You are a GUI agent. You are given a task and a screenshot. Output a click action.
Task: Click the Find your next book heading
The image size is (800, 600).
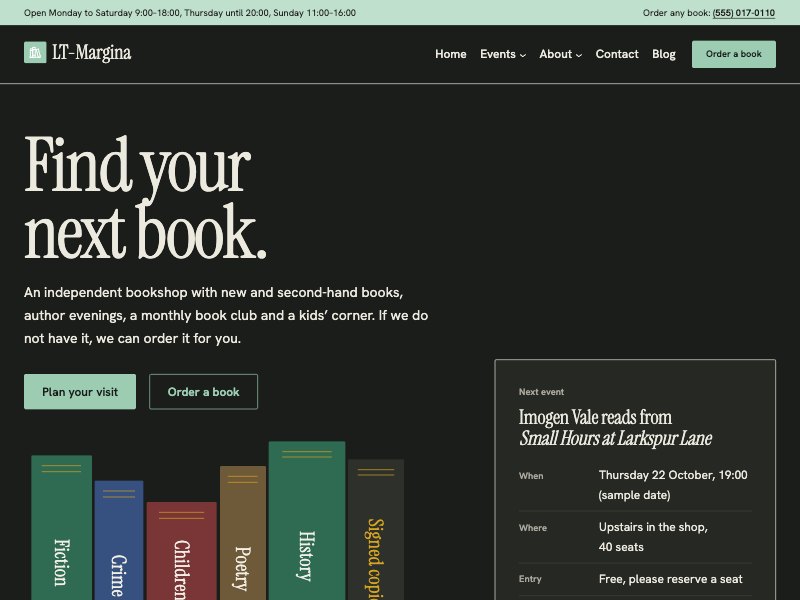145,198
